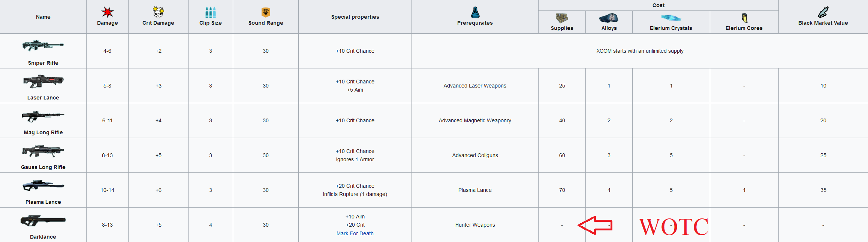This screenshot has width=868, height=242.
Task: Click the Laser Lance weapon image
Action: pos(43,81)
